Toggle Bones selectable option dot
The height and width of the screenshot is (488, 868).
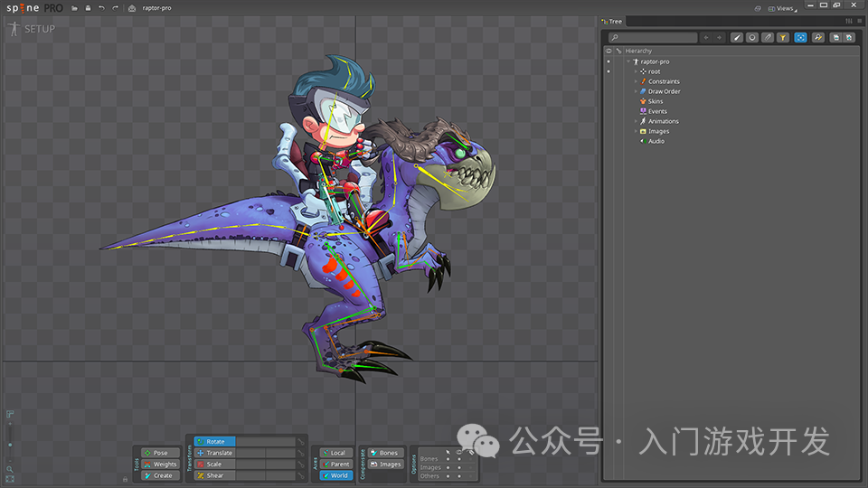(448, 459)
